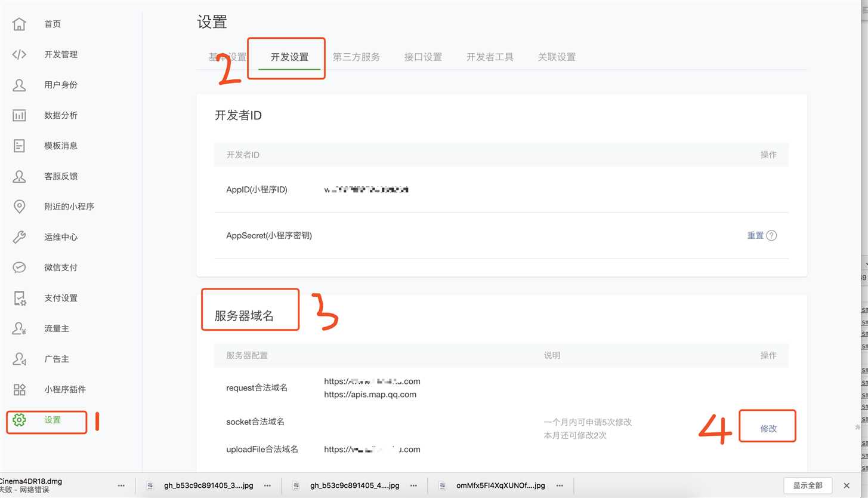868x498 pixels.
Task: Select 设置 in the sidebar
Action: coord(52,420)
